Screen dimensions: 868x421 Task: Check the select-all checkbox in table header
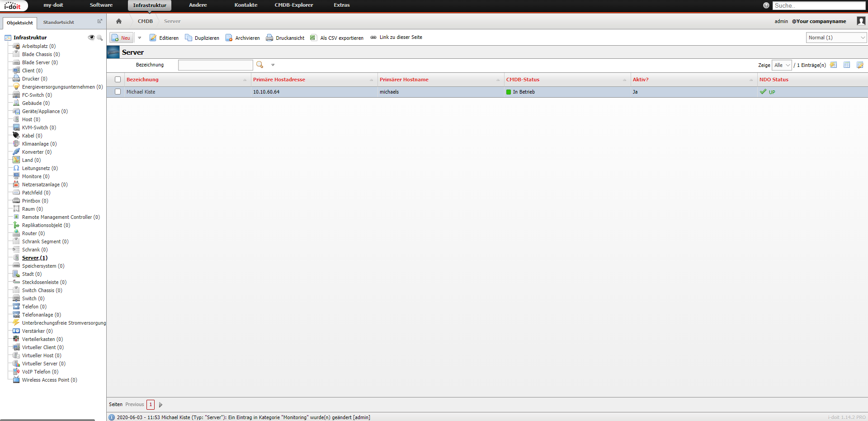coord(118,80)
